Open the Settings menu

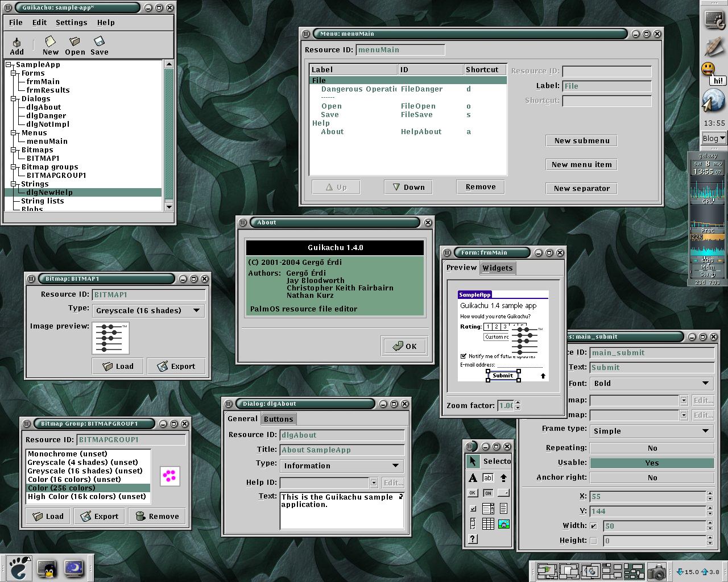click(72, 23)
